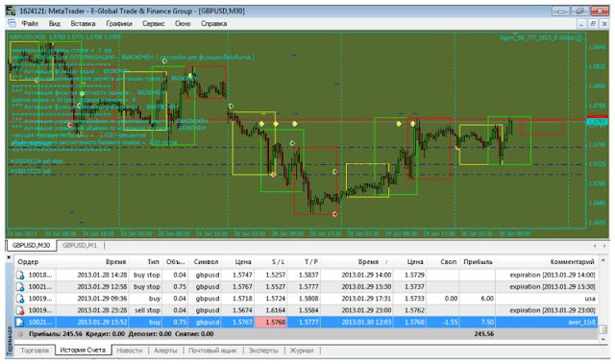The height and width of the screenshot is (364, 615).
Task: Open the Файл menu
Action: [x=30, y=23]
